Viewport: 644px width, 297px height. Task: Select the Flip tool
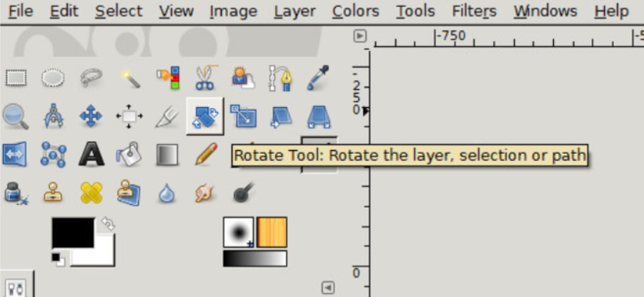[15, 155]
